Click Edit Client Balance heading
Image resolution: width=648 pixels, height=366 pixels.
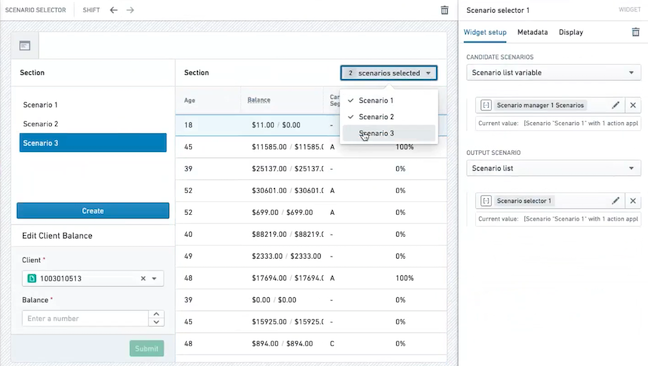point(57,235)
